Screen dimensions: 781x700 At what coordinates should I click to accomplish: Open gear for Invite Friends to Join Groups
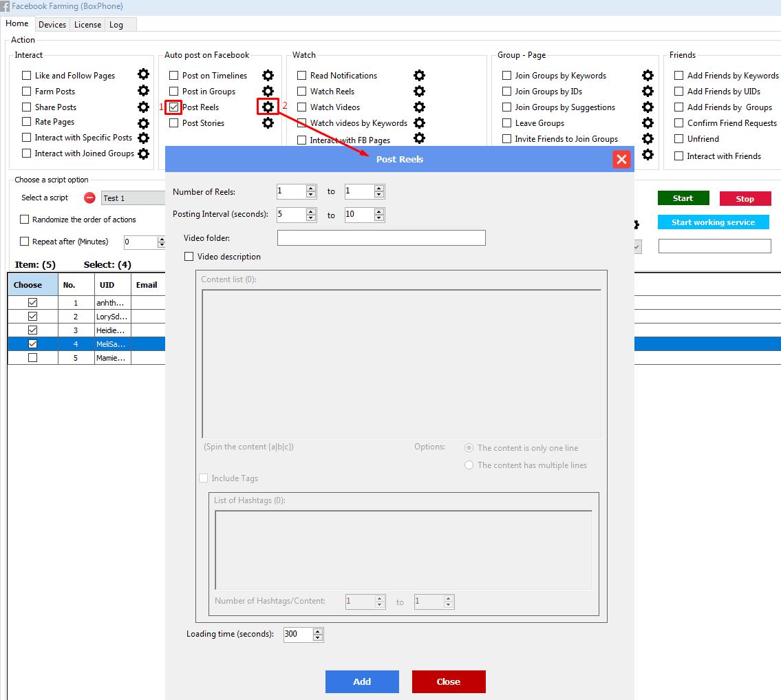pos(648,138)
